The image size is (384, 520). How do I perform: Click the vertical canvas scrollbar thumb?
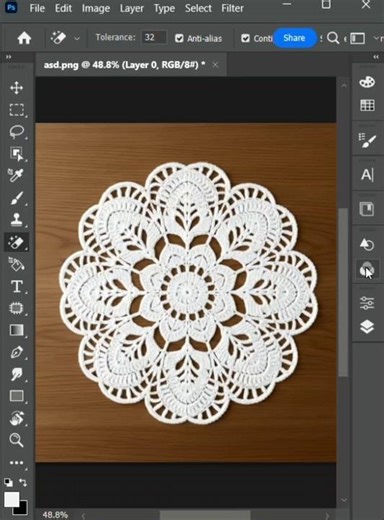343,292
